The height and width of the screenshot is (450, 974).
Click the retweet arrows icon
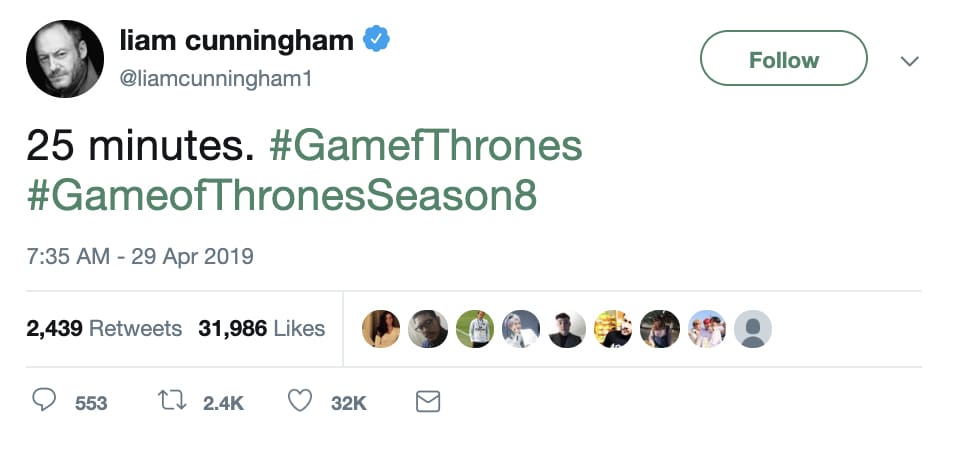[172, 401]
